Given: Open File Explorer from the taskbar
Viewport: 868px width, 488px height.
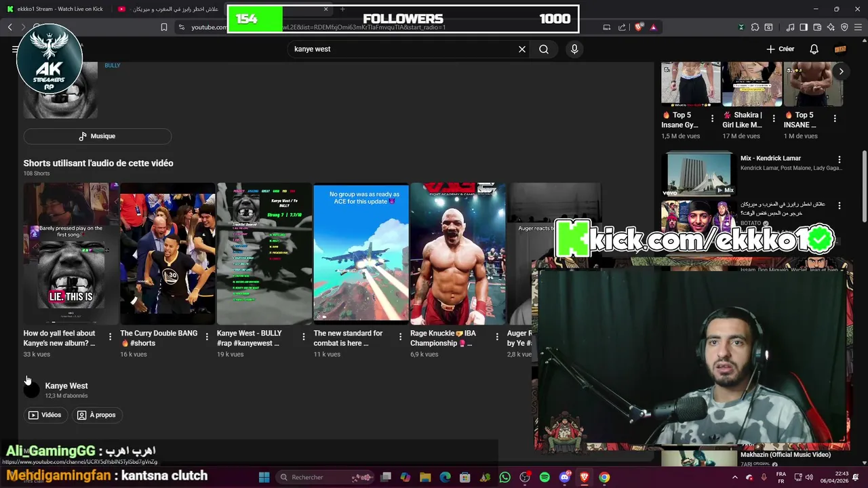Looking at the screenshot, I should (x=425, y=477).
